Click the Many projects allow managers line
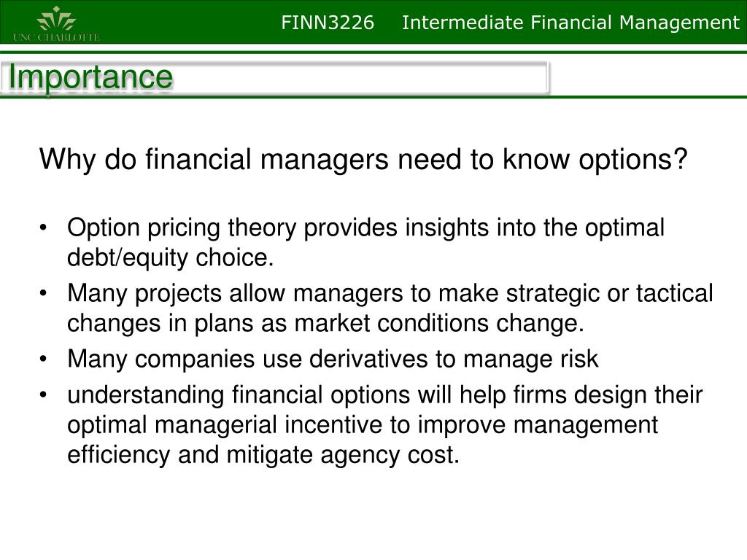This screenshot has height=560, width=747. (390, 293)
